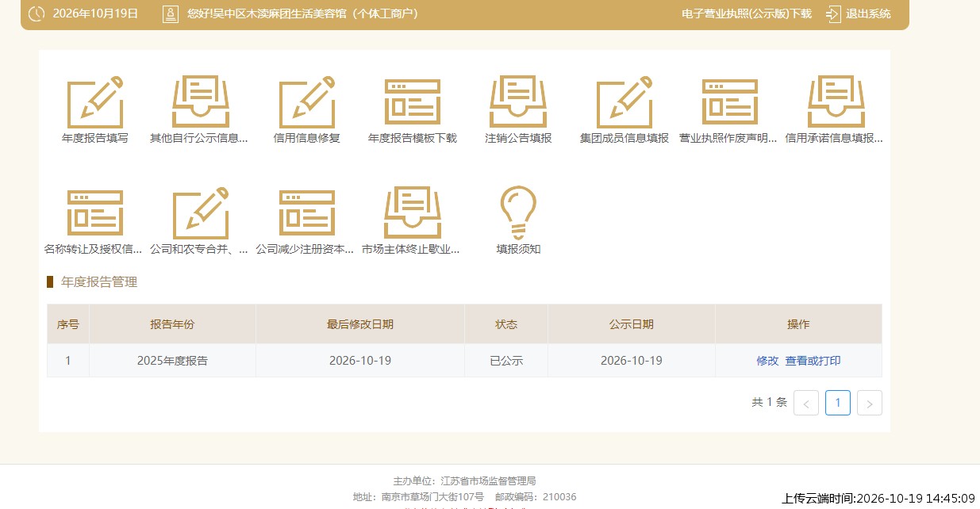Open 其他自行公示信息 tray icon

click(201, 101)
